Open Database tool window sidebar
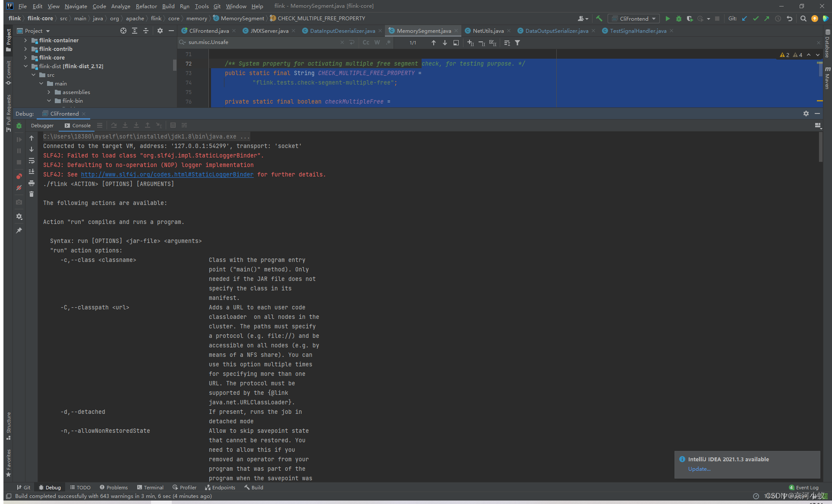 pos(827,44)
